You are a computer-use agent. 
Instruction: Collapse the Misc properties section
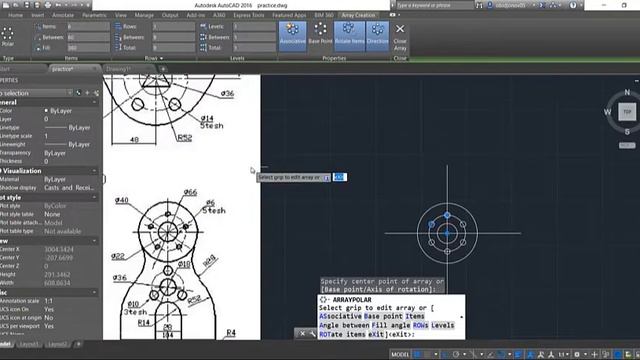94,292
